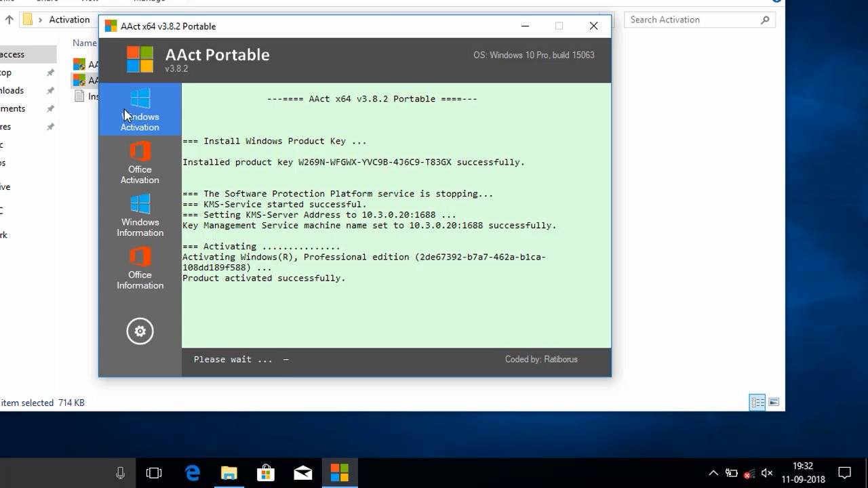The width and height of the screenshot is (868, 488).
Task: Click the Cortana microphone on taskbar
Action: click(121, 472)
